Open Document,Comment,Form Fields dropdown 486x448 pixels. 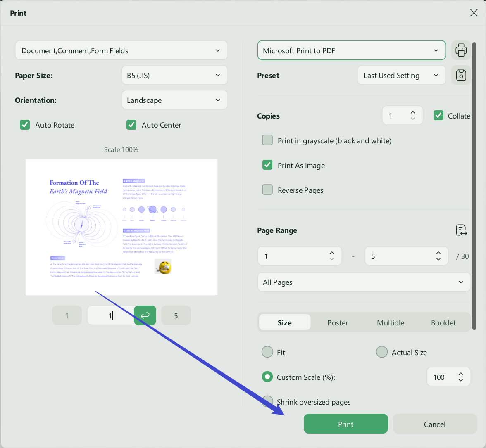point(121,50)
